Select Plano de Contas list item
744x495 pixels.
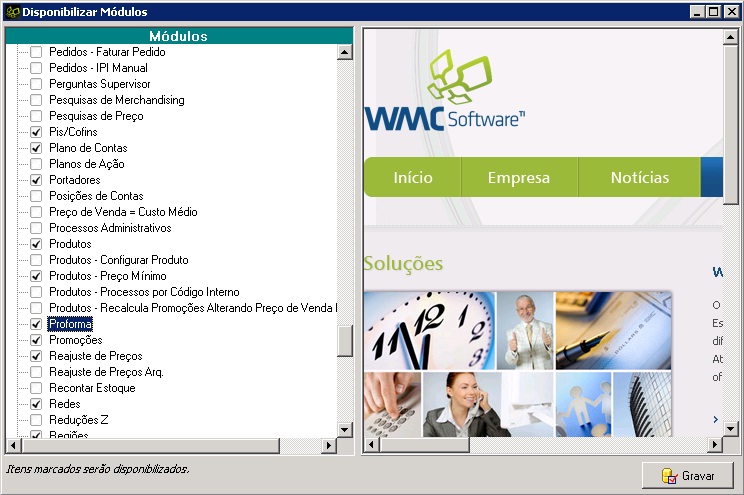tap(88, 148)
